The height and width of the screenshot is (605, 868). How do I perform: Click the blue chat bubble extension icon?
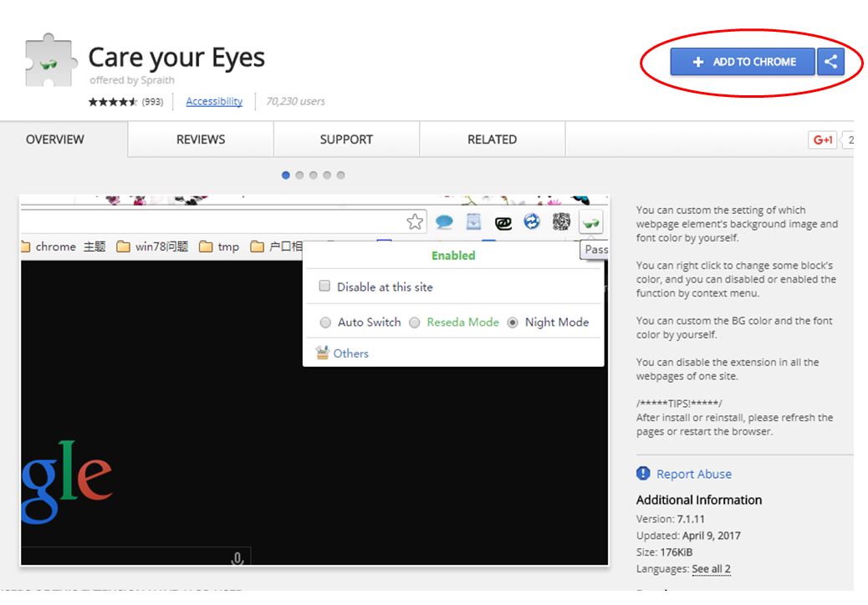(445, 222)
